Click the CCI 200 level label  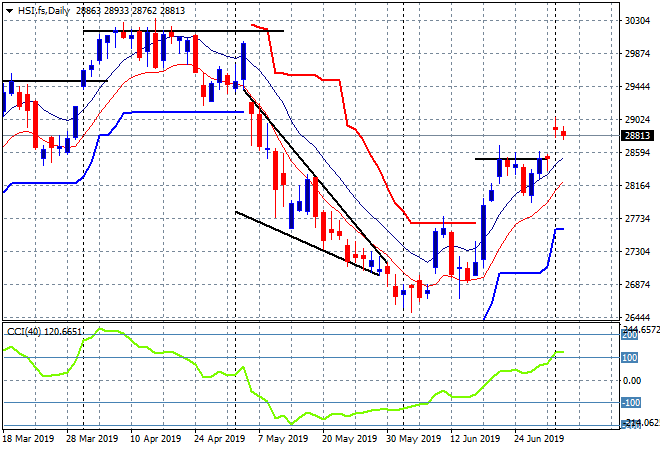tap(630, 335)
